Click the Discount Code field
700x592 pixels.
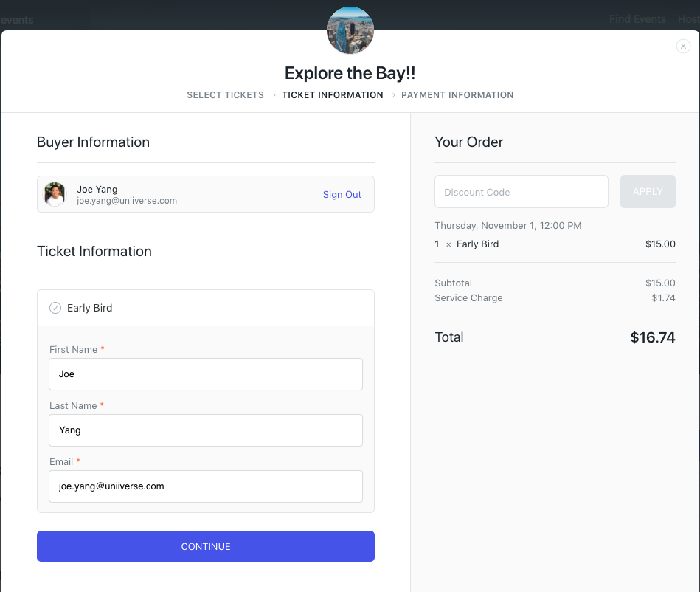pyautogui.click(x=521, y=192)
